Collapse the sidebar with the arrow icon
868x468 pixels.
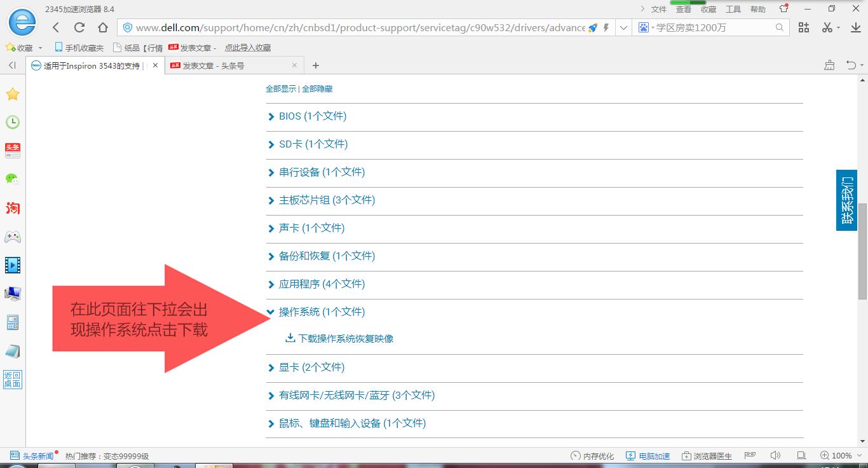[x=12, y=65]
